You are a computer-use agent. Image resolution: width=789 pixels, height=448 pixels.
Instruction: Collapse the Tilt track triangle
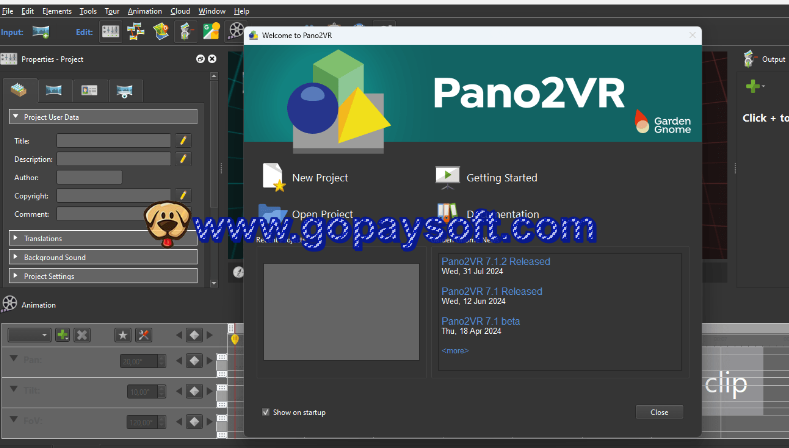pyautogui.click(x=14, y=389)
